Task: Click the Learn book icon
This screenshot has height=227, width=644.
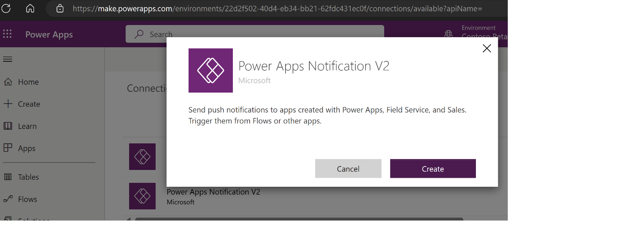Action: click(8, 126)
